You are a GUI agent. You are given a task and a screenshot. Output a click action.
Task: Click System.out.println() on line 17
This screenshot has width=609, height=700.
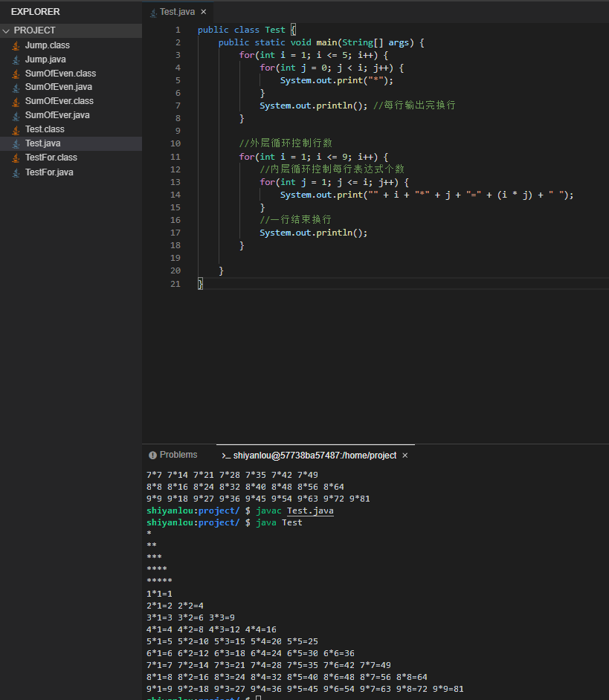coord(313,233)
